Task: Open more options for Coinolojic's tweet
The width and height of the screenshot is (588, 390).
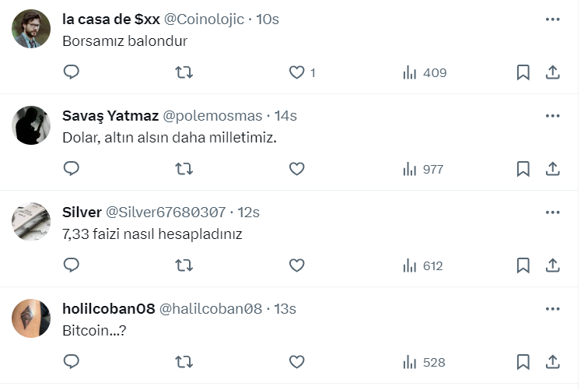Action: 553,19
